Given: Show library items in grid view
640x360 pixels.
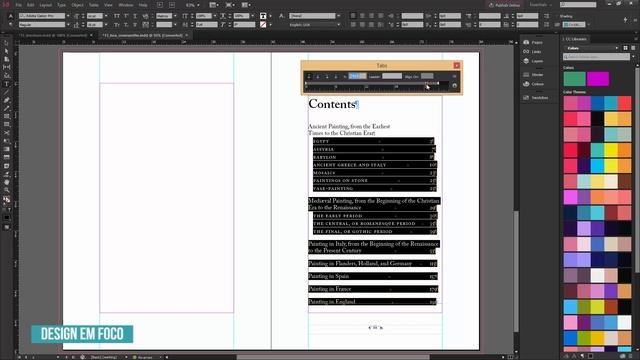Looking at the screenshot, I should pos(625,48).
